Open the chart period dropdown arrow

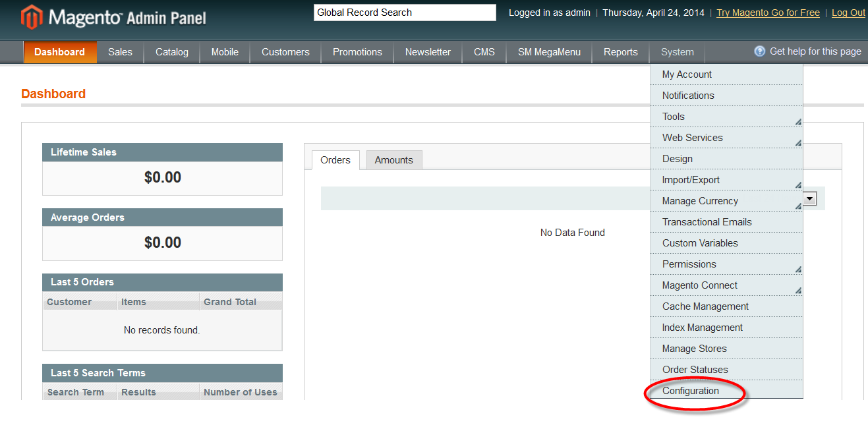click(x=810, y=198)
